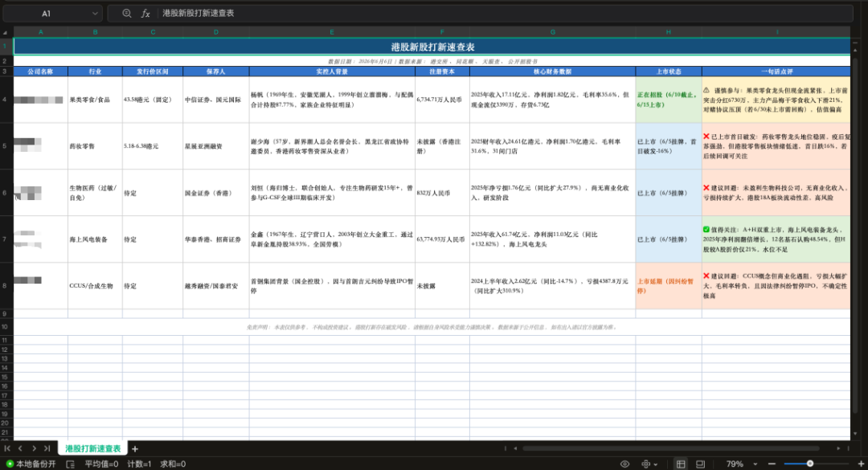Adjust the zoom slider handle
This screenshot has width=868, height=470.
tap(810, 464)
